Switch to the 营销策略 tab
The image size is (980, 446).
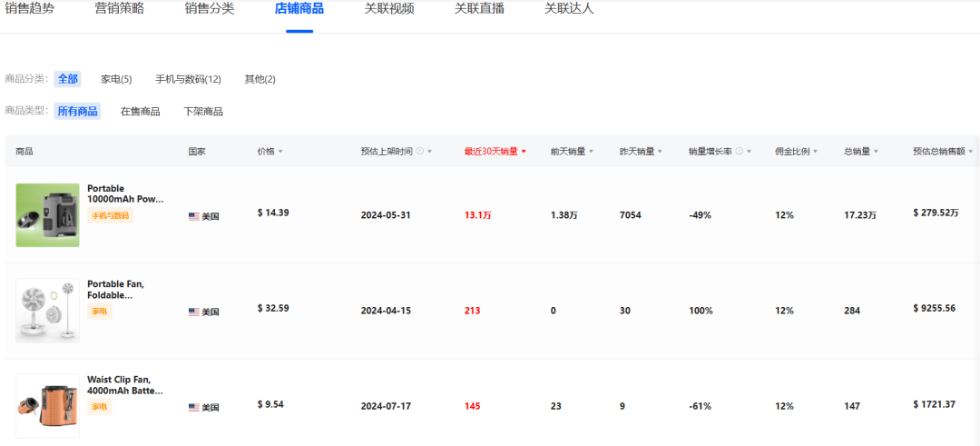[x=120, y=9]
